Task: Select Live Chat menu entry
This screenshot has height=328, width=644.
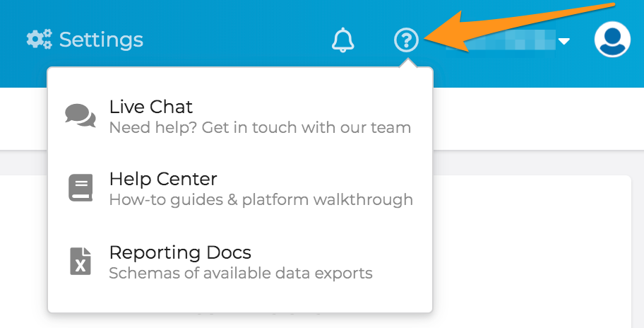Action: point(240,117)
